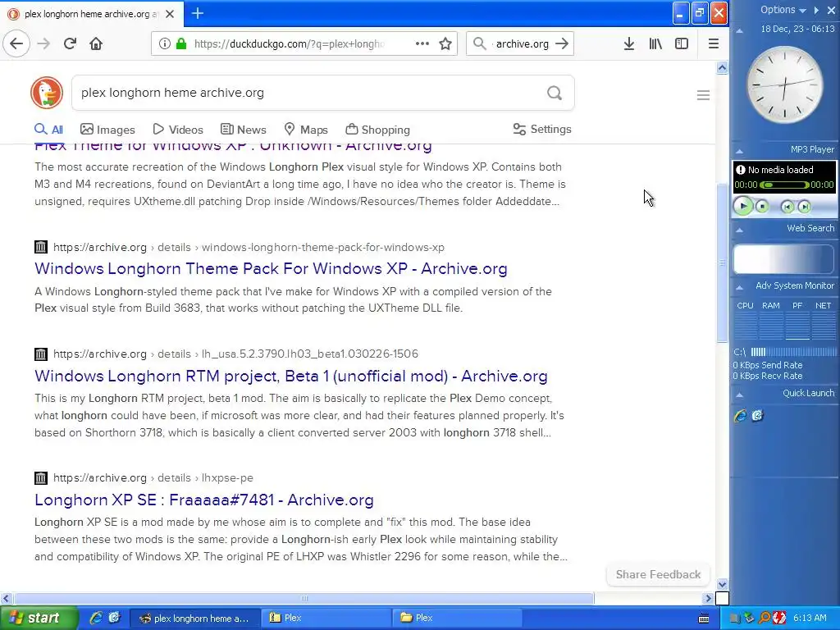Open the DuckDuckGo Settings dropdown

tap(542, 129)
